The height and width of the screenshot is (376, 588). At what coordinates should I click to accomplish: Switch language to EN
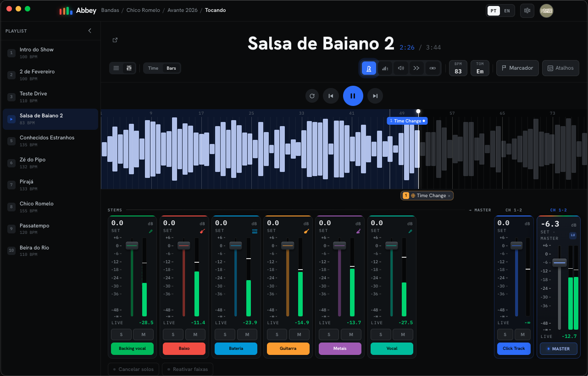tap(507, 11)
